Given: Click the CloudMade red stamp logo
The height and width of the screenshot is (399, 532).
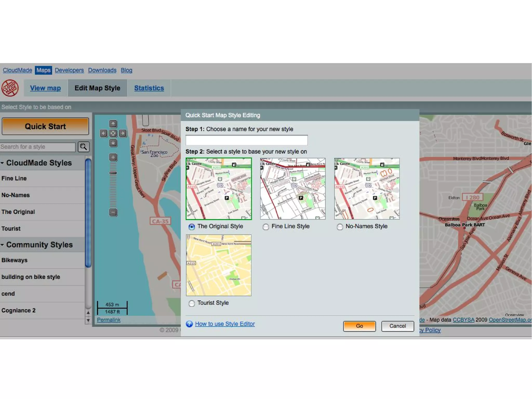Looking at the screenshot, I should click(10, 88).
